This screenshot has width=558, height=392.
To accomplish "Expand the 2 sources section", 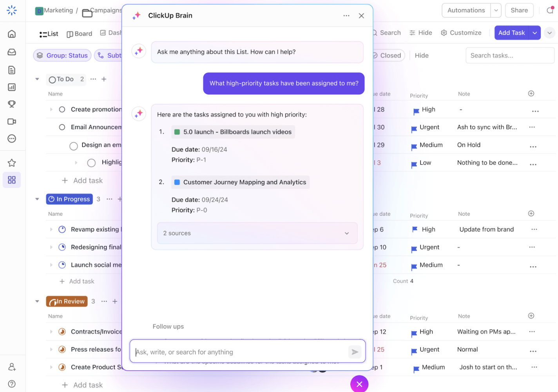I will pyautogui.click(x=257, y=233).
